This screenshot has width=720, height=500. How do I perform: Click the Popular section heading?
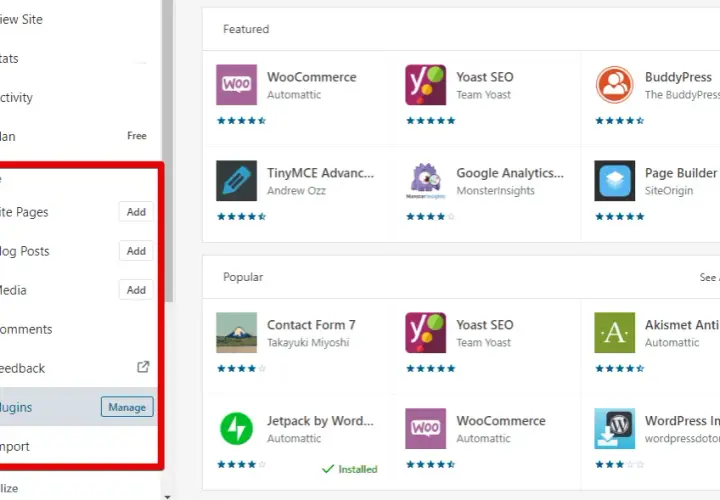pos(243,277)
